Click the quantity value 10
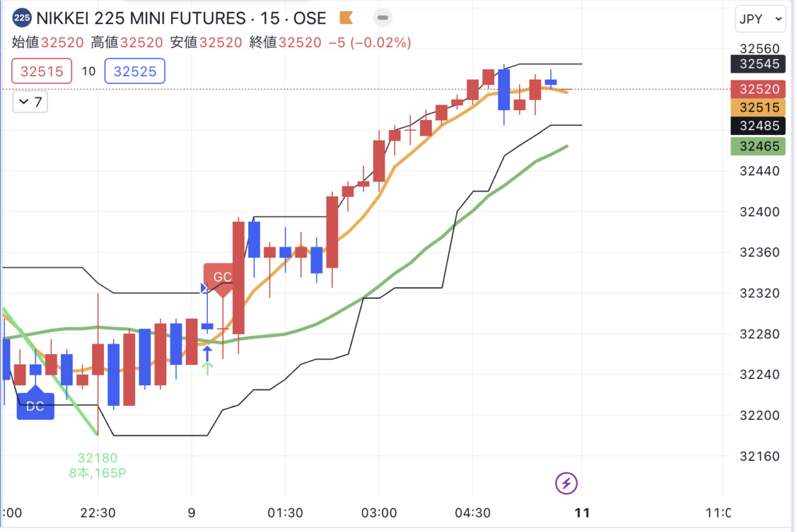 (x=88, y=71)
